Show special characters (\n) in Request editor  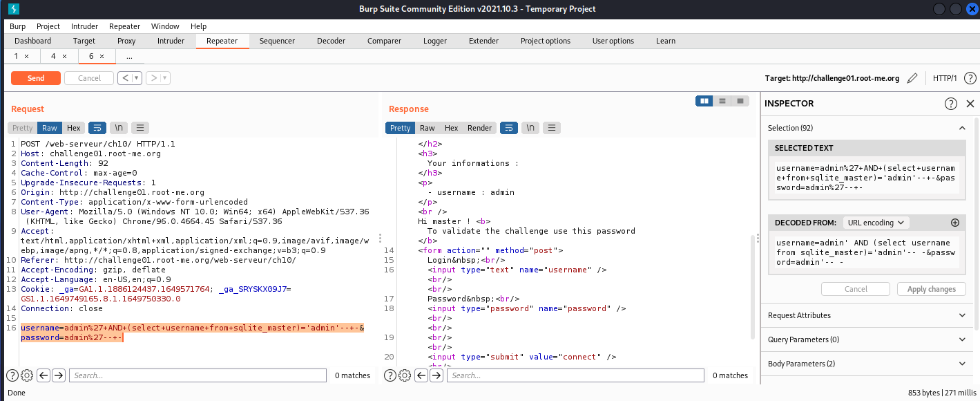point(119,128)
